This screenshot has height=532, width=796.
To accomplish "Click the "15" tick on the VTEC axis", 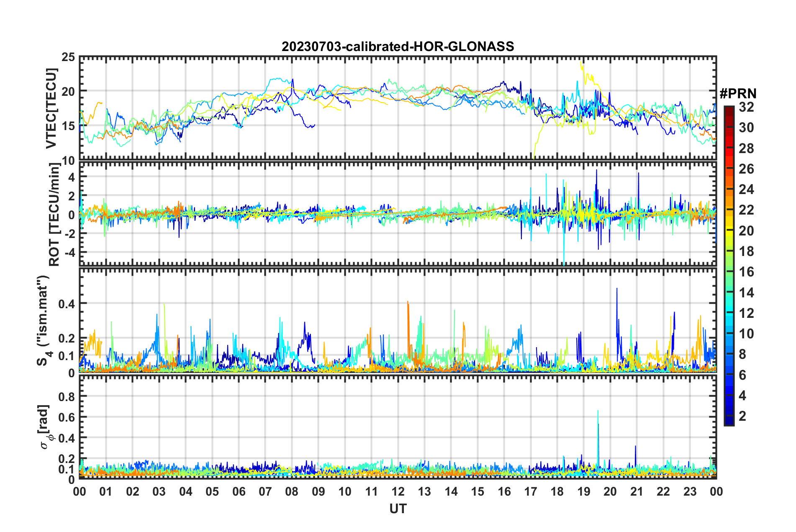I will (68, 126).
